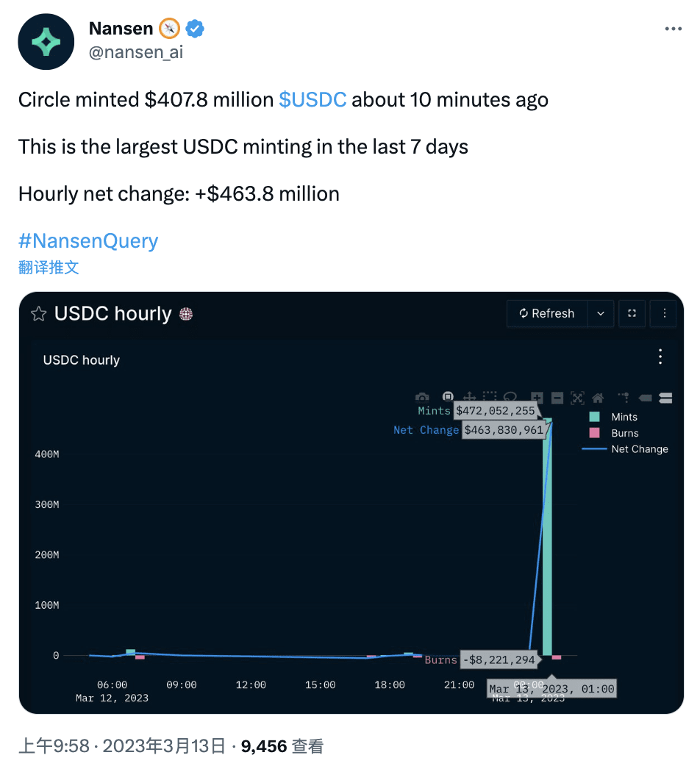Zoom out using the minus icon
This screenshot has height=769, width=700.
tap(557, 397)
